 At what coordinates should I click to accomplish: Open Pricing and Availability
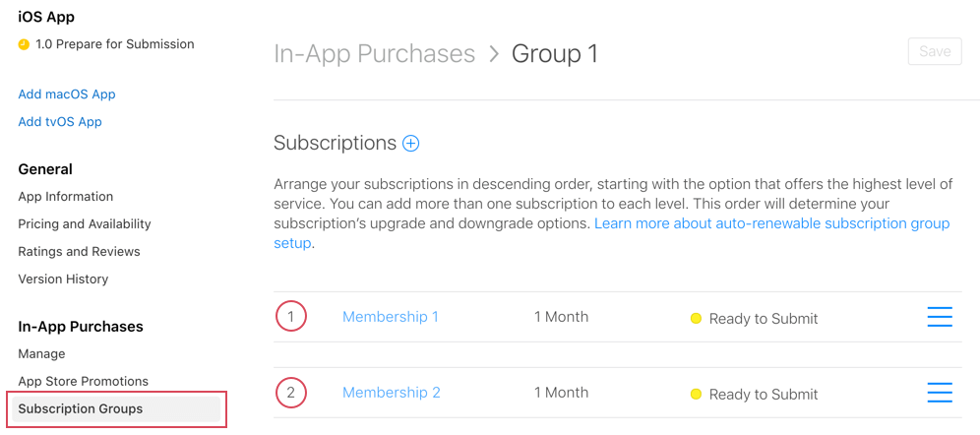click(85, 223)
